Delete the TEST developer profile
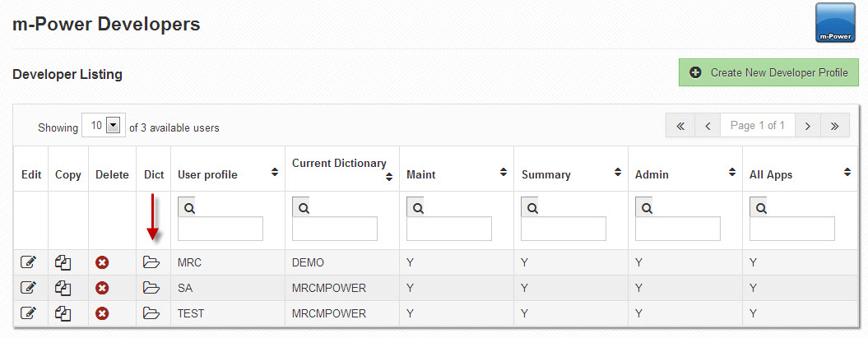The width and height of the screenshot is (868, 338). point(102,313)
